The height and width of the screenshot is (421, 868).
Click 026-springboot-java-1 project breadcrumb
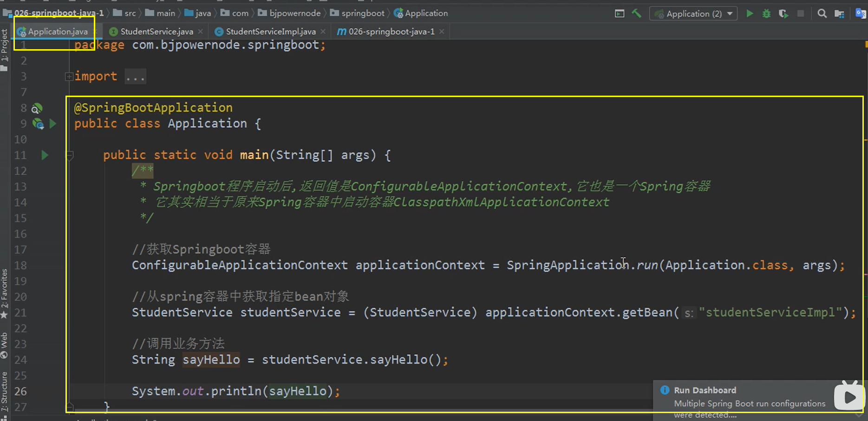tap(53, 13)
